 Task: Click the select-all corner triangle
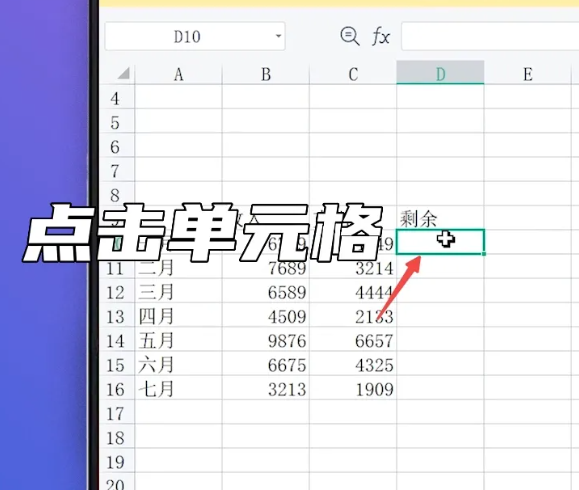[x=124, y=73]
